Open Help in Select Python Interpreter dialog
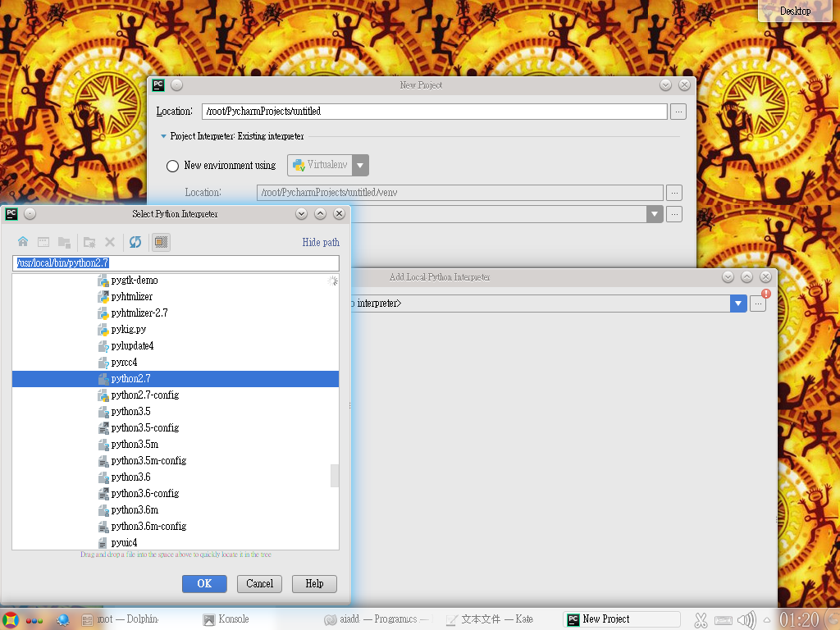Screen dimensions: 840x630 (x=314, y=583)
